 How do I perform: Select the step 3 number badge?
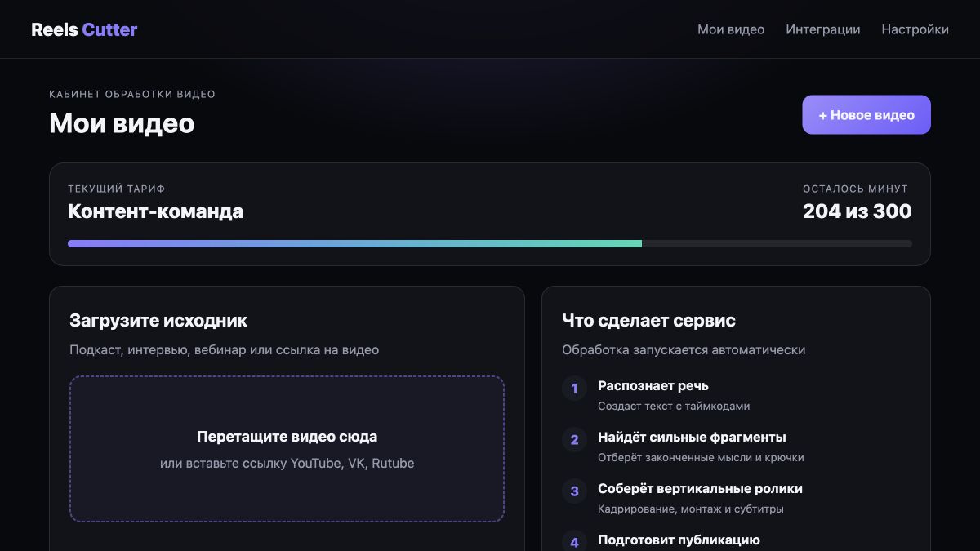[x=574, y=491]
